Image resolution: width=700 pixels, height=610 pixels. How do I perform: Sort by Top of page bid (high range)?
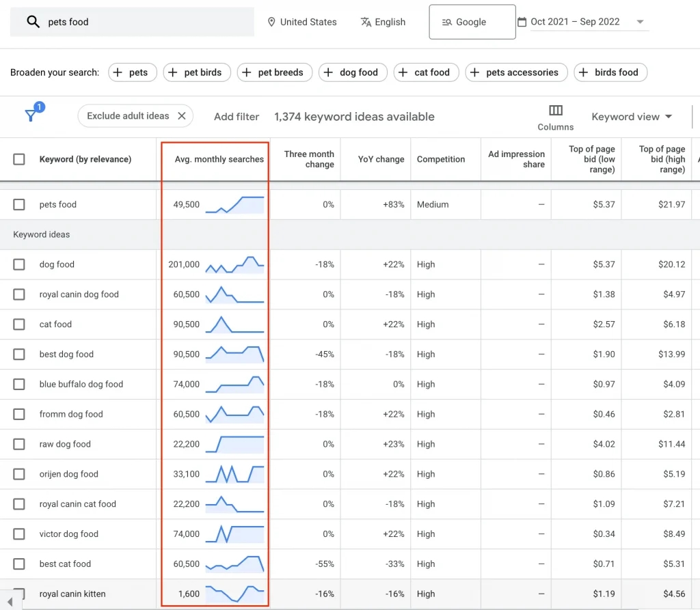coord(662,159)
